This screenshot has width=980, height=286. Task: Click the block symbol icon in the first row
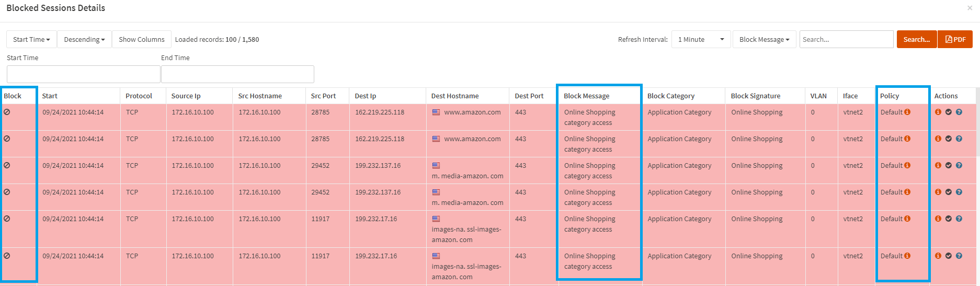pos(7,112)
